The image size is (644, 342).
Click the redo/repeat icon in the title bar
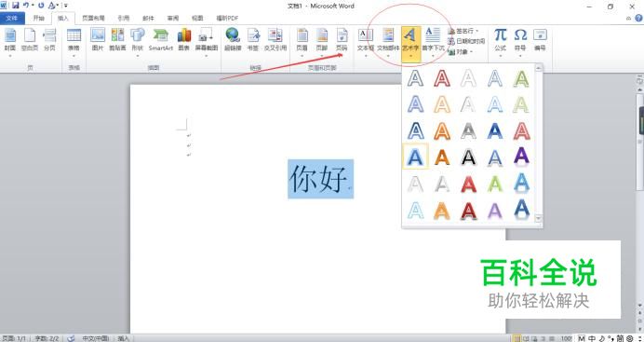click(x=41, y=6)
